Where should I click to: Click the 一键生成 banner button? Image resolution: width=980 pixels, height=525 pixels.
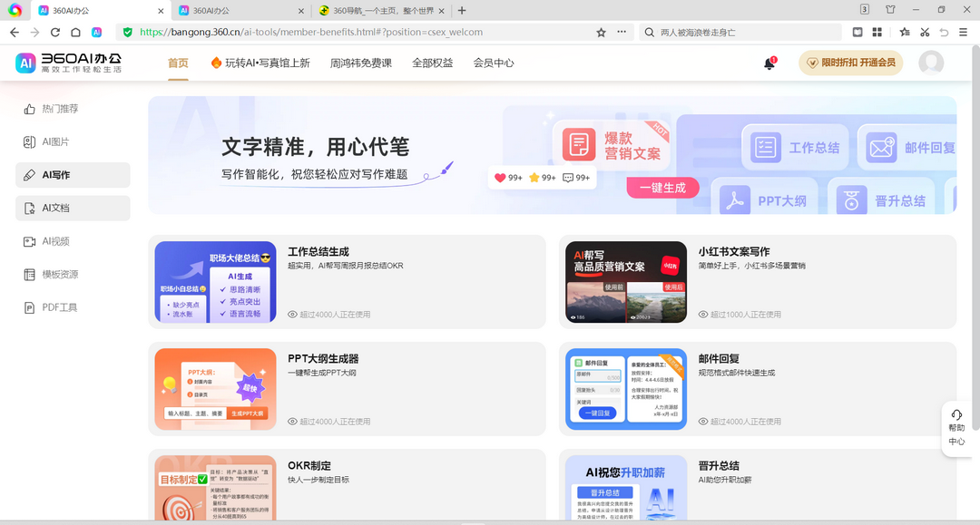[662, 187]
